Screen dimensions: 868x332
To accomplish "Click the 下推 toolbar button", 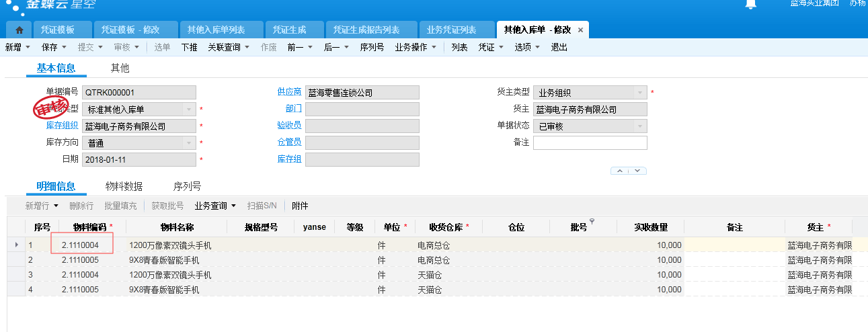I will (x=190, y=47).
